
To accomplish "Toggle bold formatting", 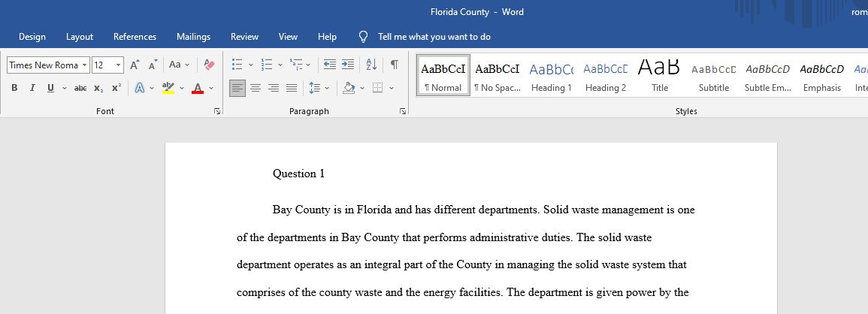I will tap(14, 87).
